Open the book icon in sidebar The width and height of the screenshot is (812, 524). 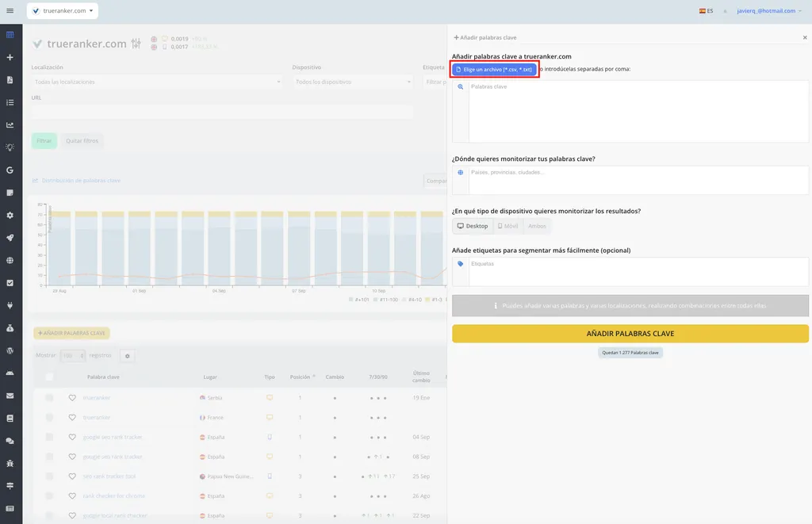10,418
